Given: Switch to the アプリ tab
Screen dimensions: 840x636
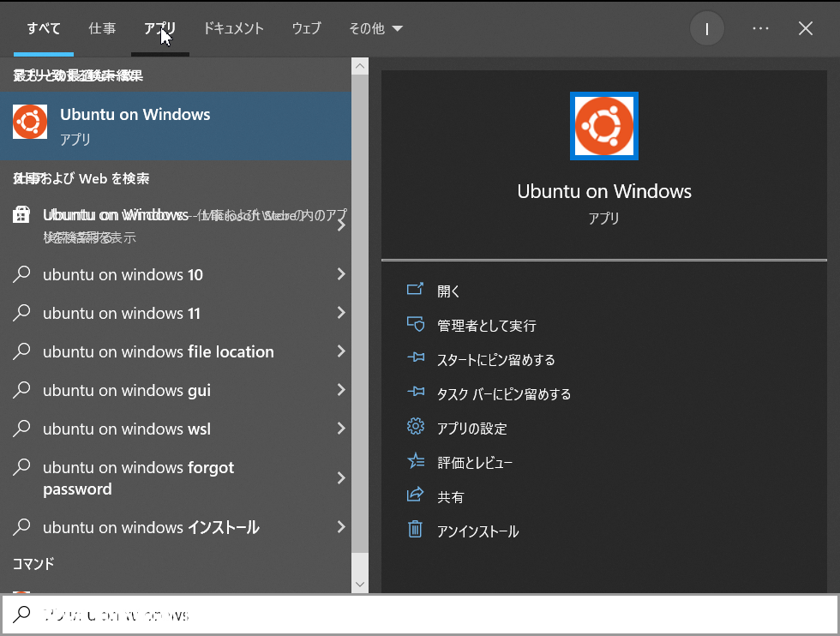Looking at the screenshot, I should pos(159,28).
